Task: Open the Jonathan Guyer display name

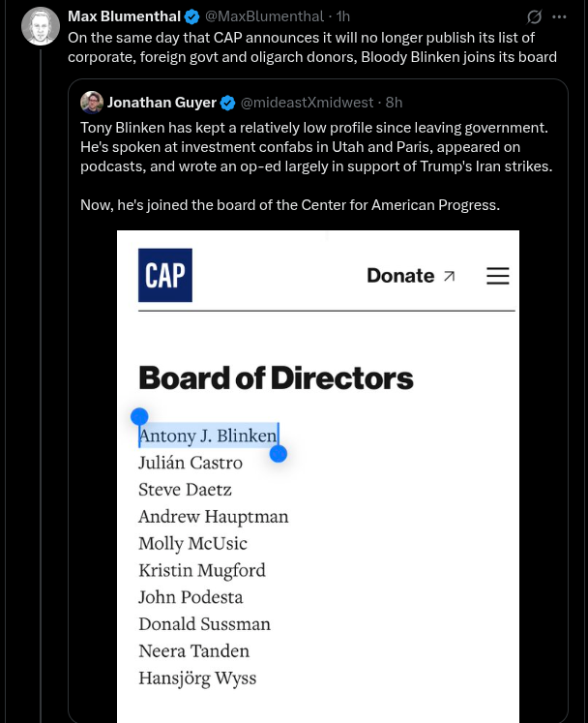Action: (162, 103)
